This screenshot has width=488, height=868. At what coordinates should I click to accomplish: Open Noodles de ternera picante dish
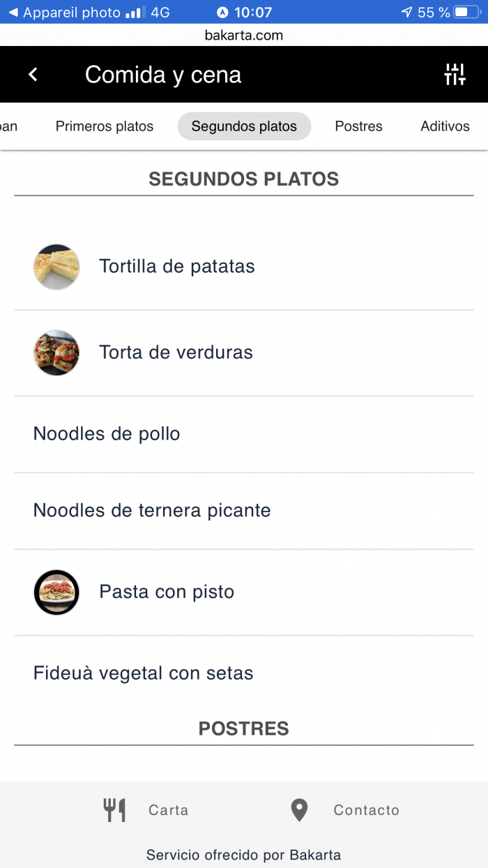tap(244, 511)
